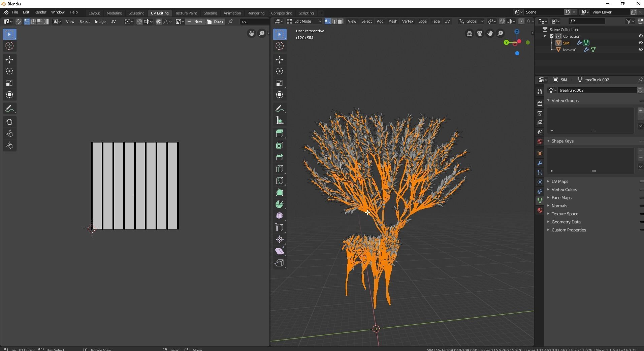Select the Measure tool
The width and height of the screenshot is (644, 351).
(x=280, y=121)
